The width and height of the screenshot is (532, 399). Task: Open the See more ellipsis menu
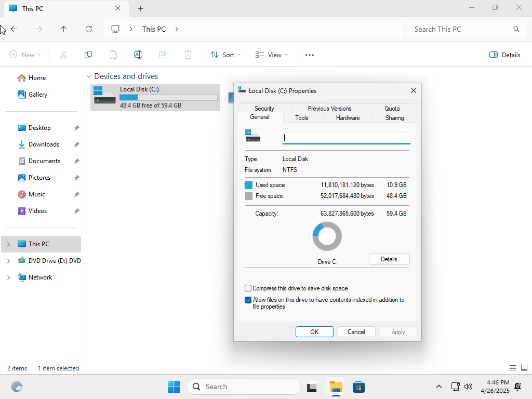point(310,55)
